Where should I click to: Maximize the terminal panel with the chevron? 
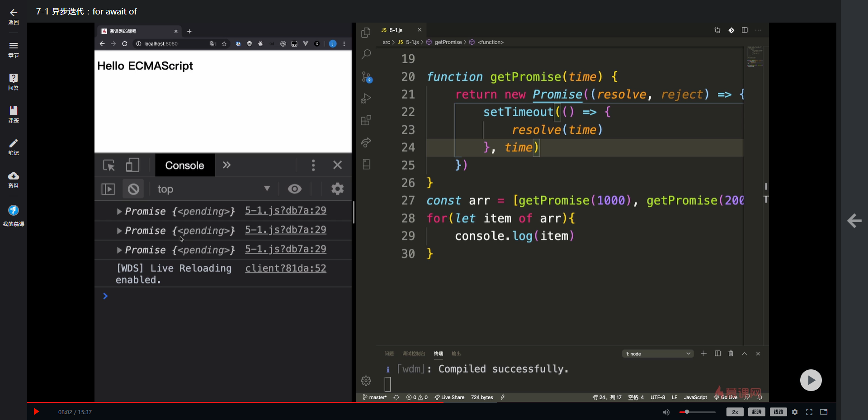(745, 354)
